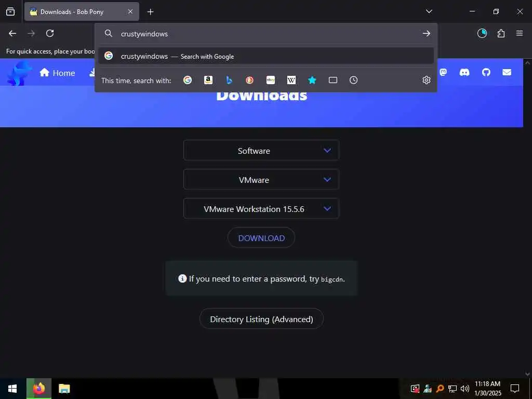Reload the current page
The image size is (532, 399).
tap(50, 33)
